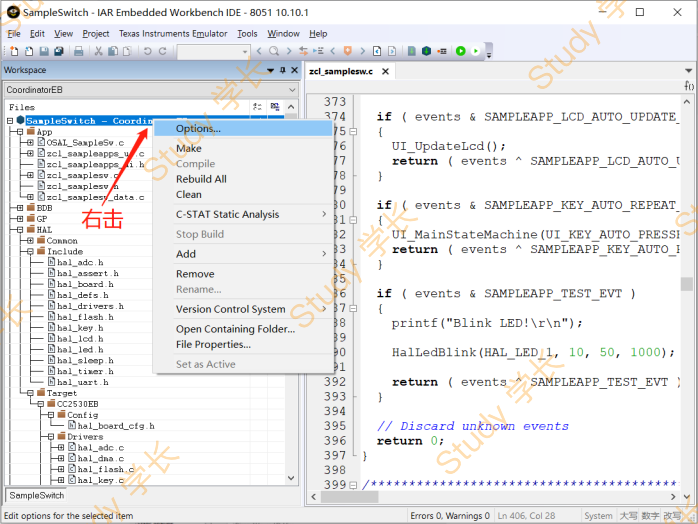The image size is (698, 524).
Task: Choose Remove from the context menu
Action: tap(243, 274)
